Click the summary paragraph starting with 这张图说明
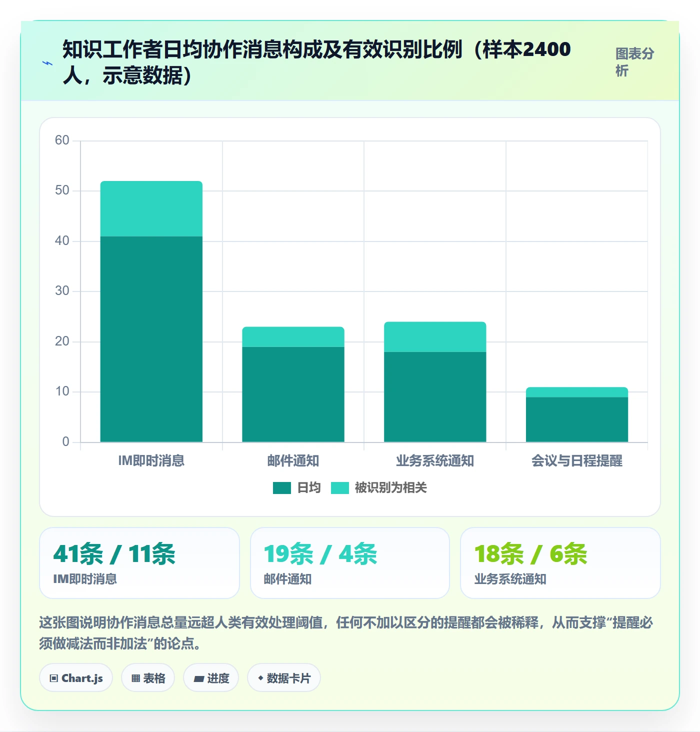 coord(346,633)
